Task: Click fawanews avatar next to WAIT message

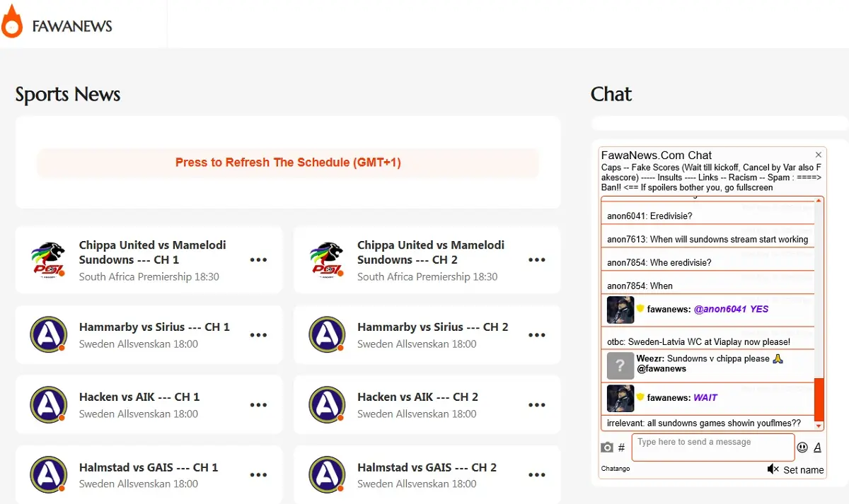Action: point(620,398)
